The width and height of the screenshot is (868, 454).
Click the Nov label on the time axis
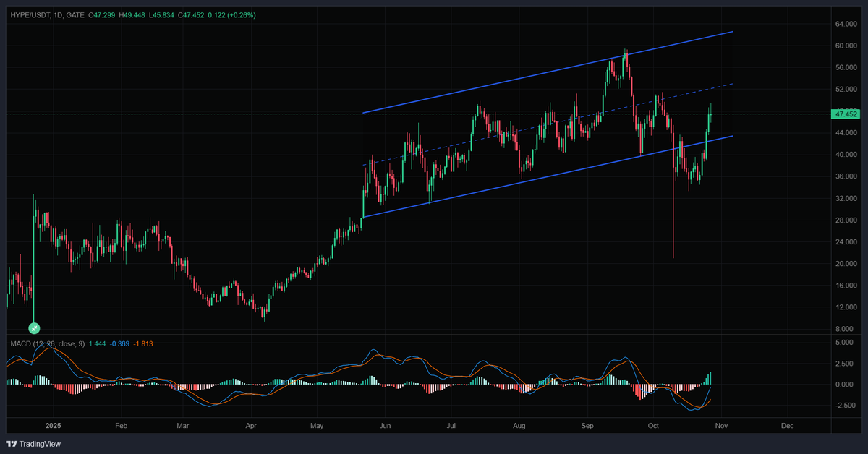pos(721,426)
